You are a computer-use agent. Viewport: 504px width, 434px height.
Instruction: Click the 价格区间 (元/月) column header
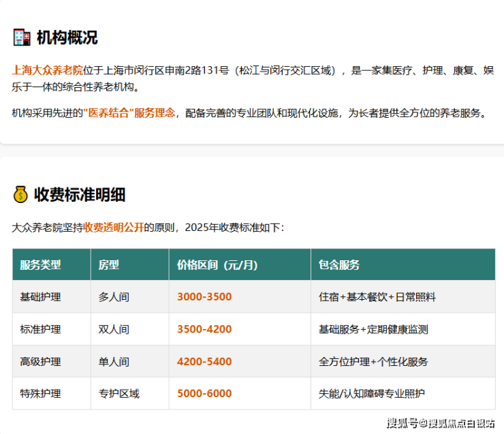pos(217,264)
